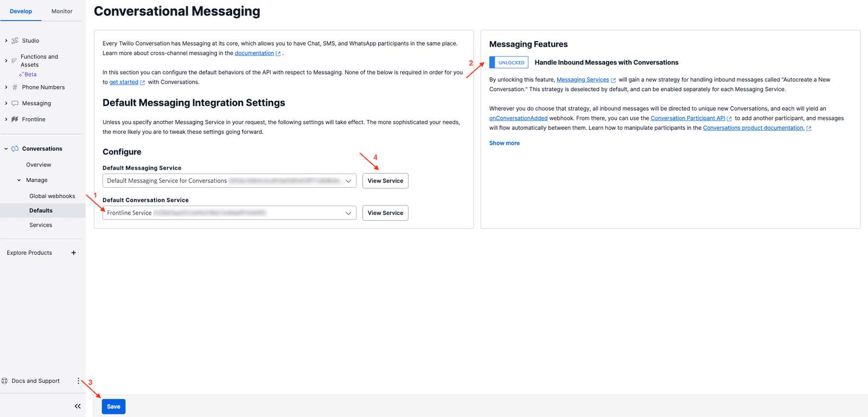Expand the Functions and Assets section

click(x=6, y=61)
